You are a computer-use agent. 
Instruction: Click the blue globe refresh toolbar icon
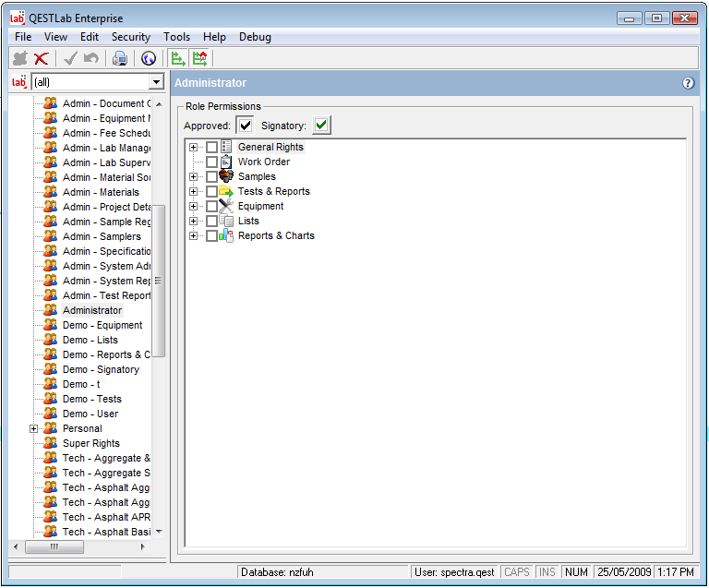tap(149, 59)
